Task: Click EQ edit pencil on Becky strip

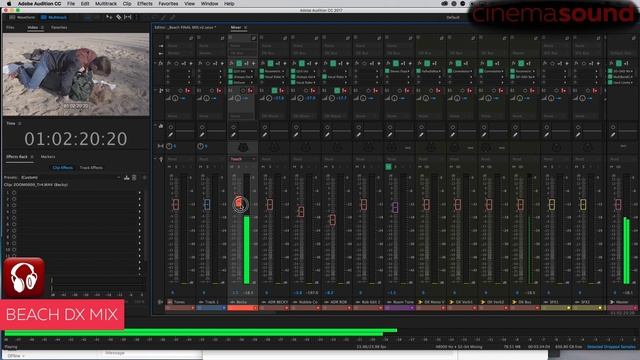Action: tap(233, 135)
